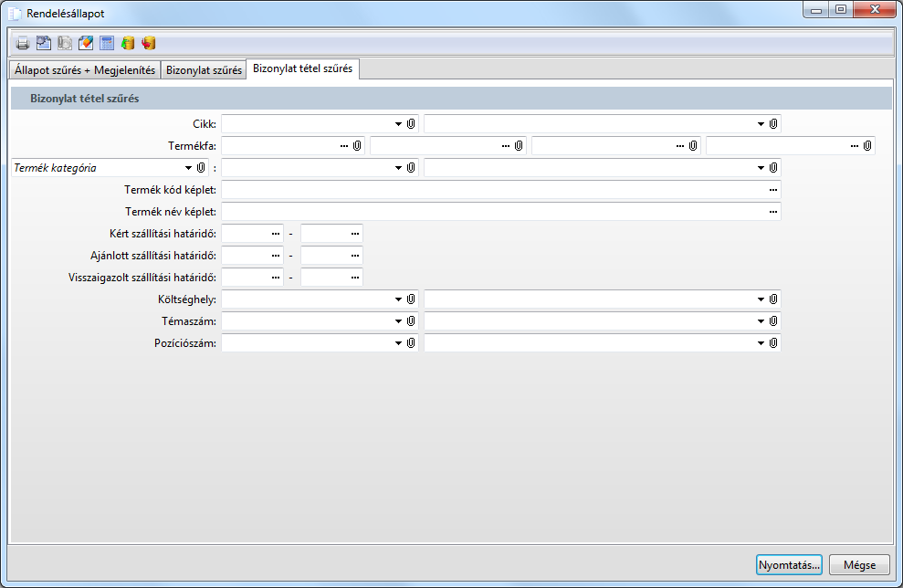Image resolution: width=903 pixels, height=588 pixels.
Task: Open ellipsis of Termék név képlet field
Action: (x=772, y=211)
